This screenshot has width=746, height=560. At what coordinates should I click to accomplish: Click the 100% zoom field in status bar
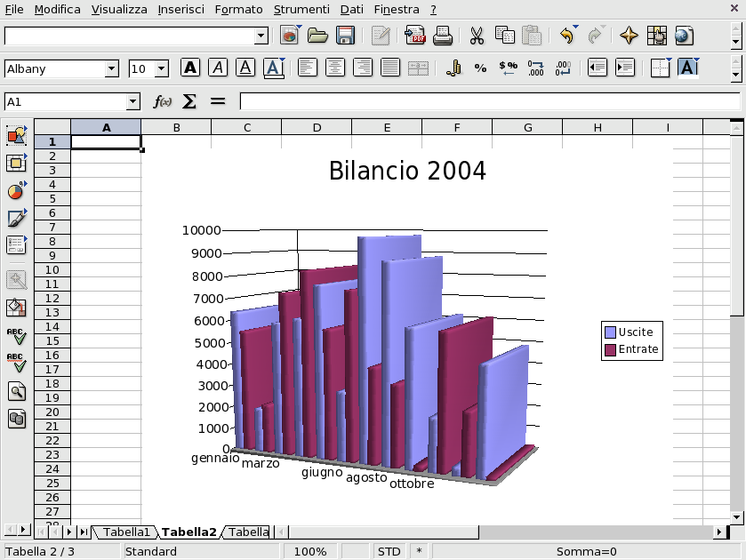click(x=309, y=551)
